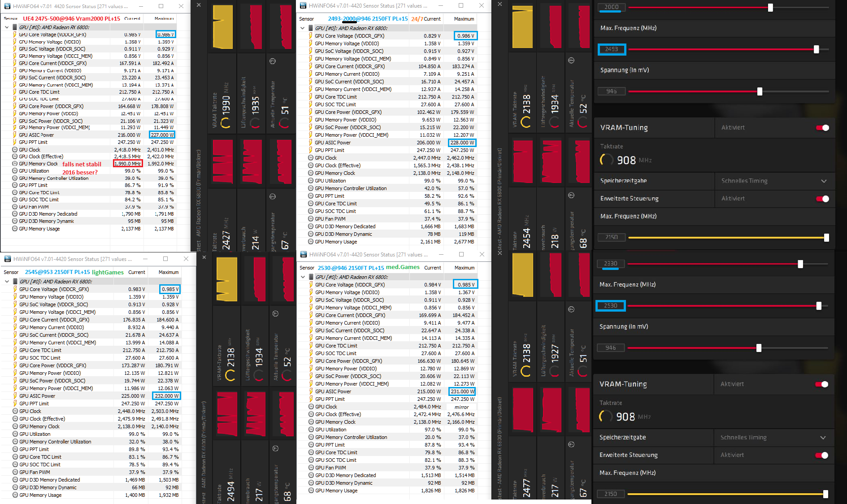Click help icon on 68 °C tile beside 24/7 window
This screenshot has width=847, height=504.
coord(571,195)
